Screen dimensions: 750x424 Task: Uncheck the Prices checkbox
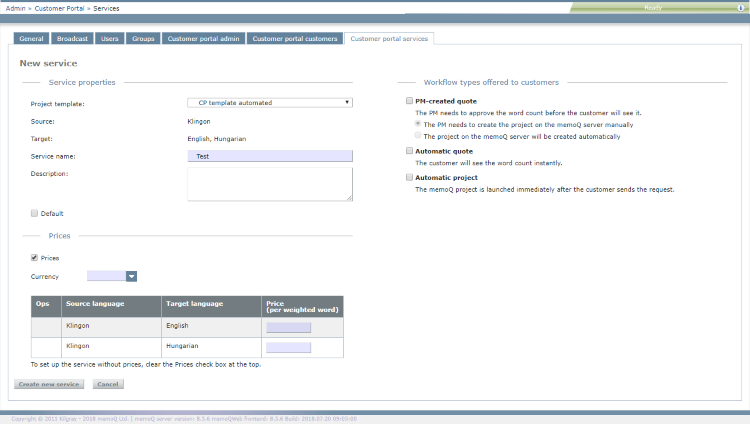tap(35, 258)
